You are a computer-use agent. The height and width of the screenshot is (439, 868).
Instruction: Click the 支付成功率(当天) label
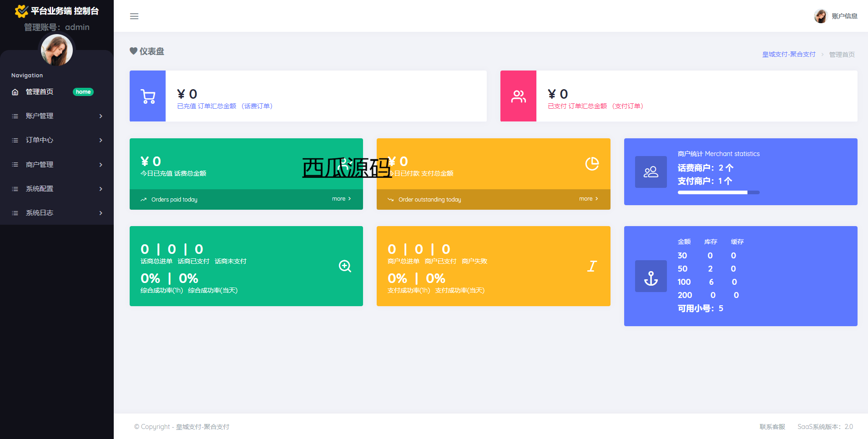tap(460, 290)
